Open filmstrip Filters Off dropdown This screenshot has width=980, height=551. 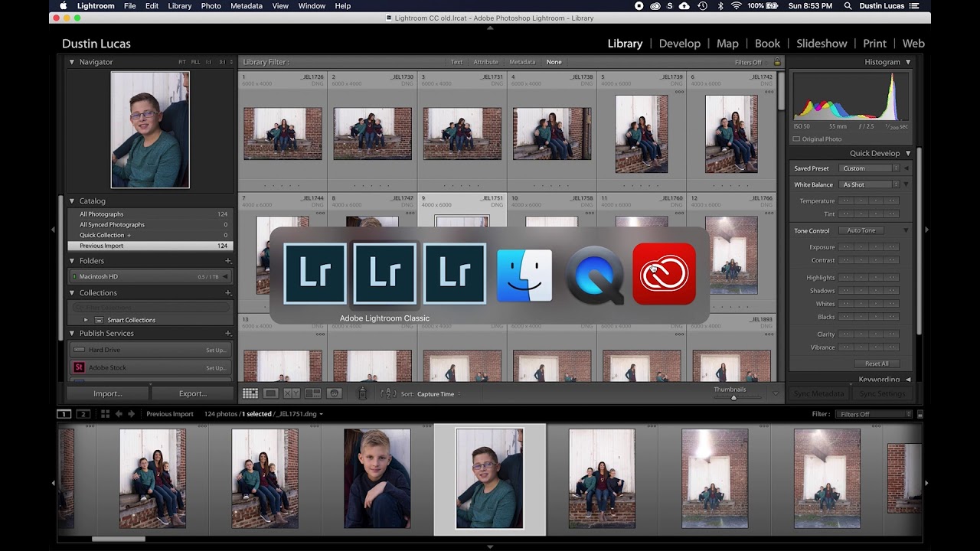click(x=874, y=414)
